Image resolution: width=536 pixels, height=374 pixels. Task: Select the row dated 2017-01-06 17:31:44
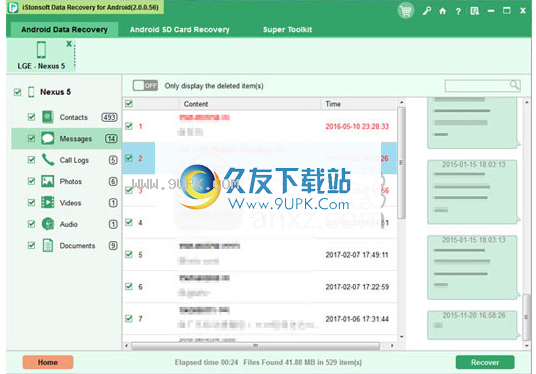coord(260,319)
